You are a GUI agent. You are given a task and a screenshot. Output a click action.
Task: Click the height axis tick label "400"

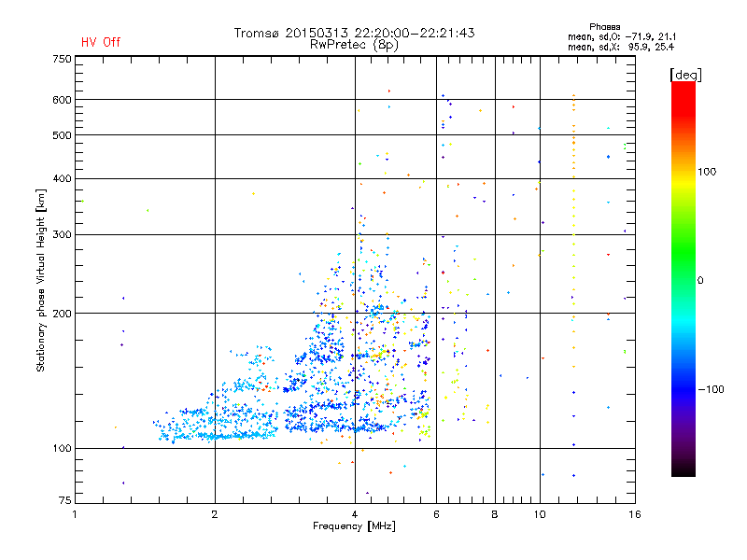[x=62, y=178]
